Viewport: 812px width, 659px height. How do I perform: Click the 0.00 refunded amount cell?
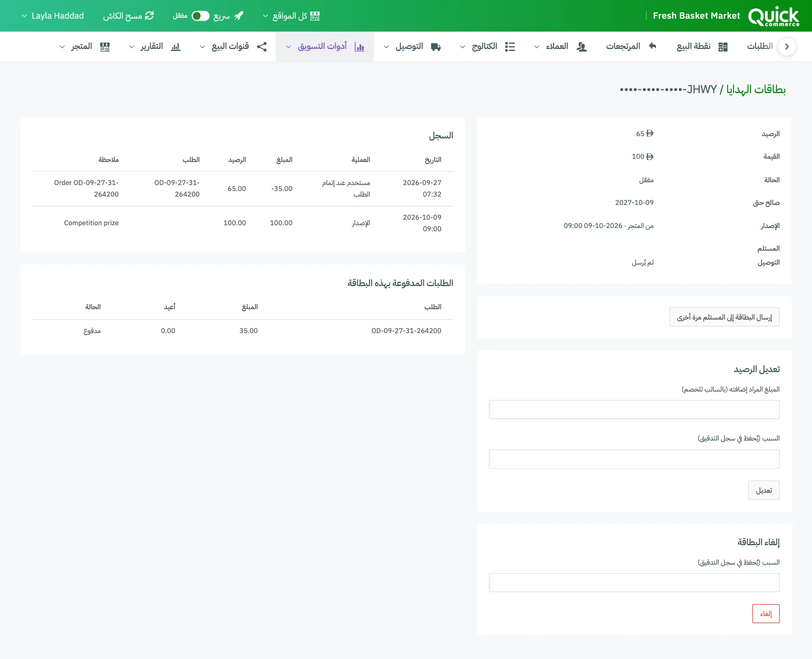click(168, 331)
